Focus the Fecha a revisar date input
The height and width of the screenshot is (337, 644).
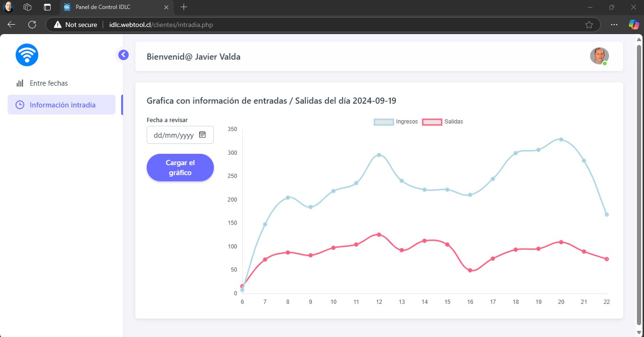coord(174,135)
